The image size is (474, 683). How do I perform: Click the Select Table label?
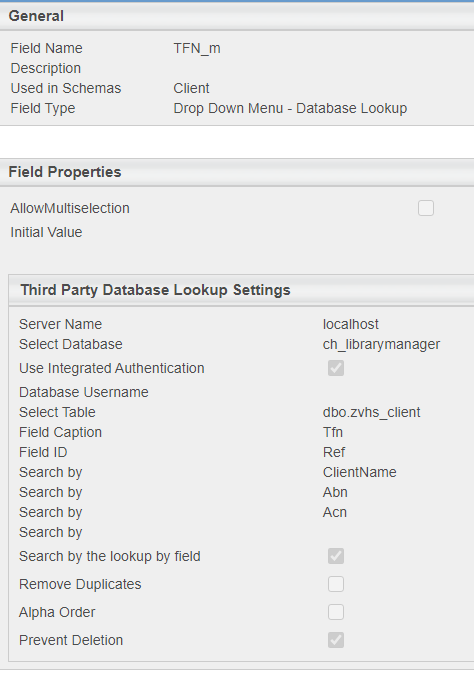tap(57, 412)
